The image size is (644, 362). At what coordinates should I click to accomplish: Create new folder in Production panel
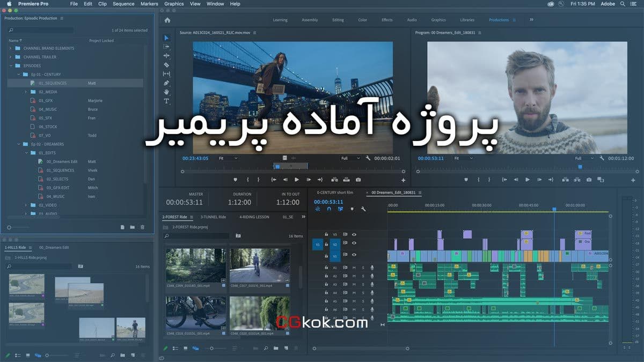132,227
